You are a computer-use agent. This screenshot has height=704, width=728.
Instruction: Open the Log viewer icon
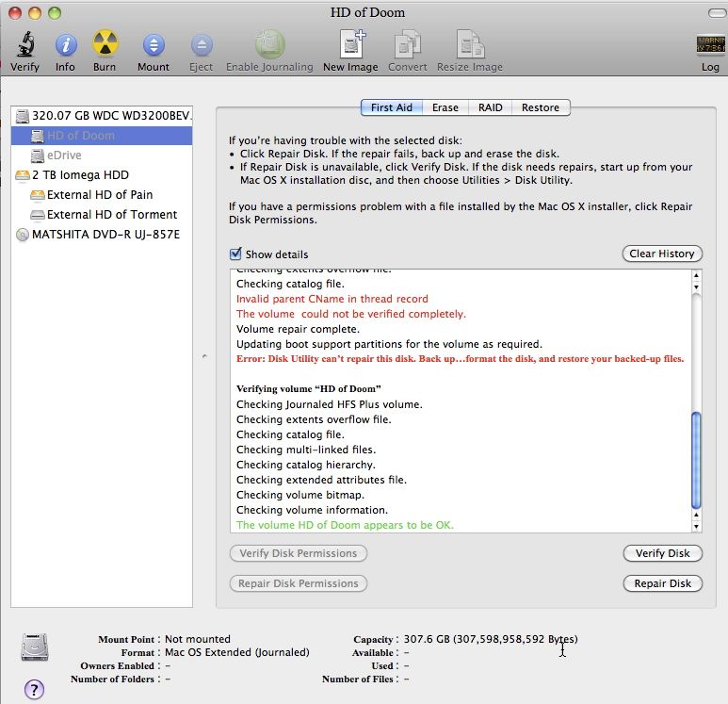point(710,44)
